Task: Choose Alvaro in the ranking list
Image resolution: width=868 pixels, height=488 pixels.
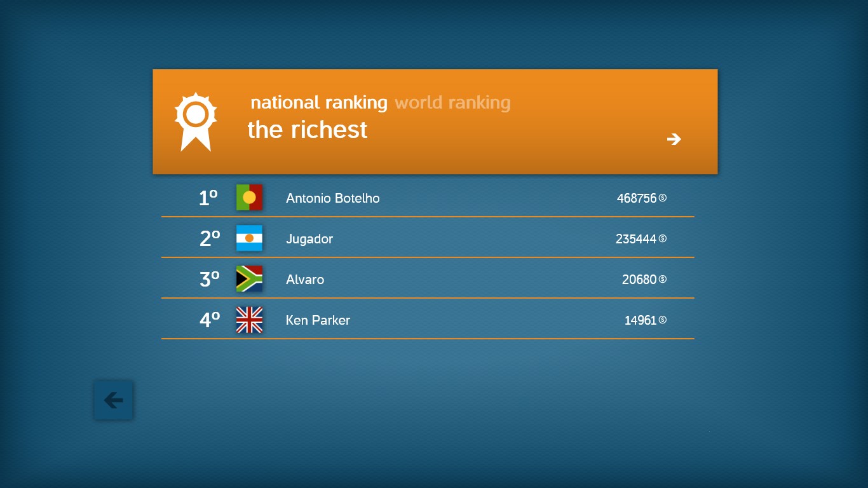Action: [305, 280]
